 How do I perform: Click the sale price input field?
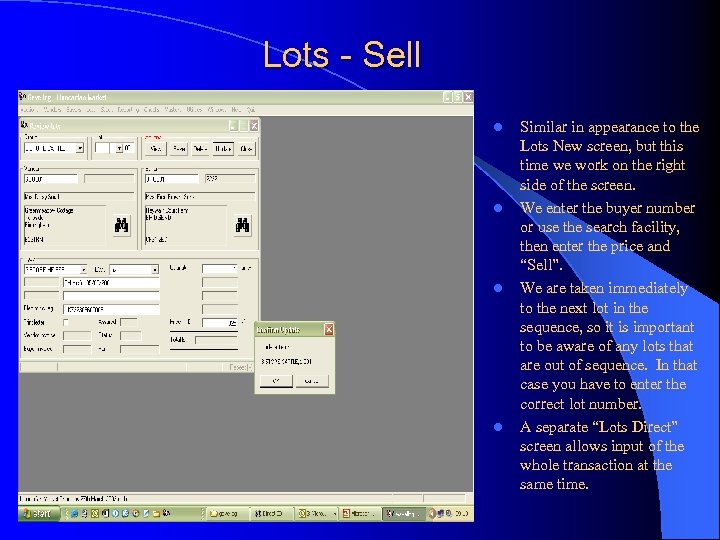click(220, 322)
